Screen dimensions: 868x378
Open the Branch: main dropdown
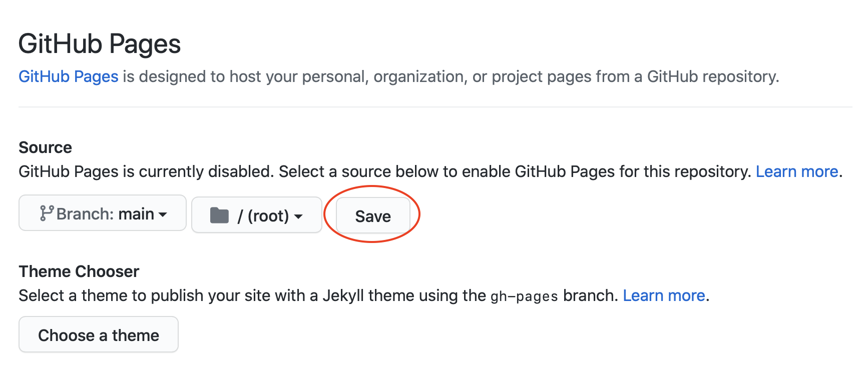tap(103, 213)
